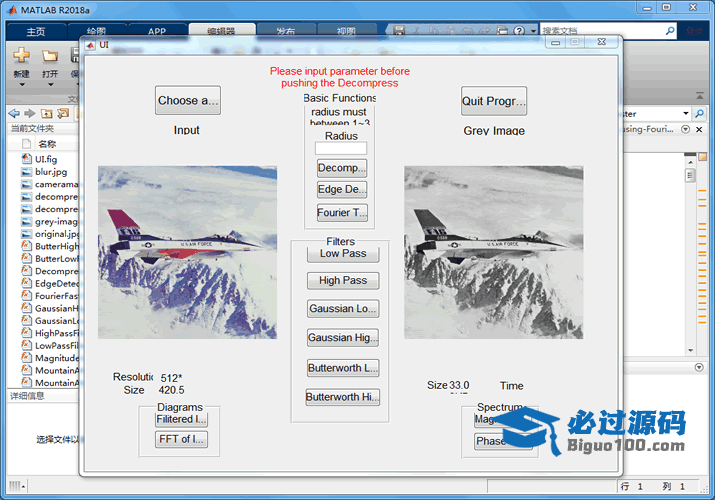Viewport: 715px width, 500px height.
Task: Select the HighPassFi file in the list
Action: [50, 333]
